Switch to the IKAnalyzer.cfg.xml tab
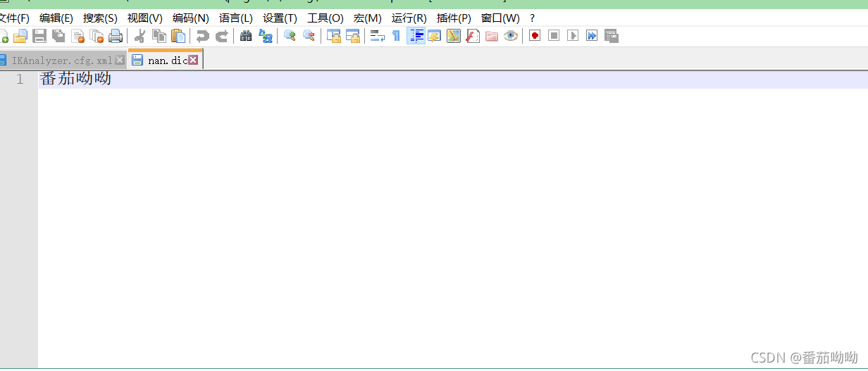The height and width of the screenshot is (371, 868). coord(62,61)
